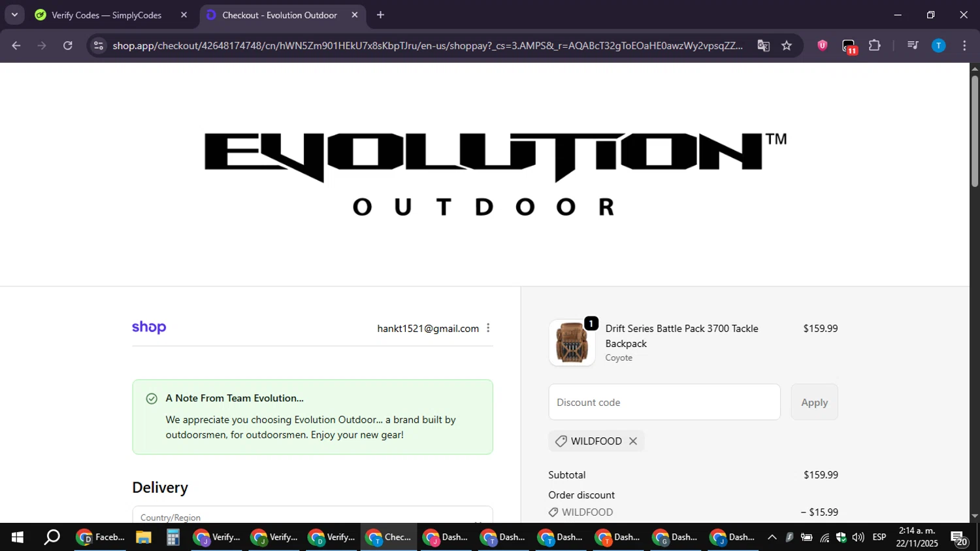Image resolution: width=980 pixels, height=551 pixels.
Task: Click the address bar URL
Action: (427, 46)
